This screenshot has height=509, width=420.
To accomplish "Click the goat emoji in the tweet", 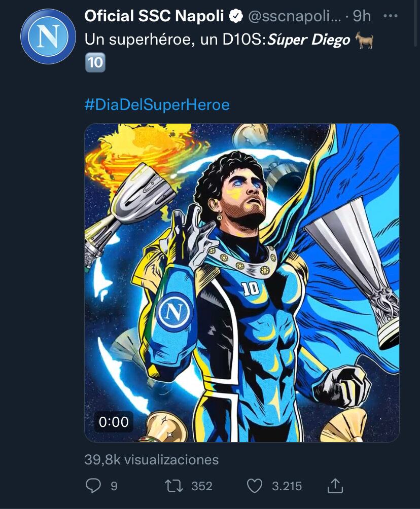I will [x=364, y=40].
